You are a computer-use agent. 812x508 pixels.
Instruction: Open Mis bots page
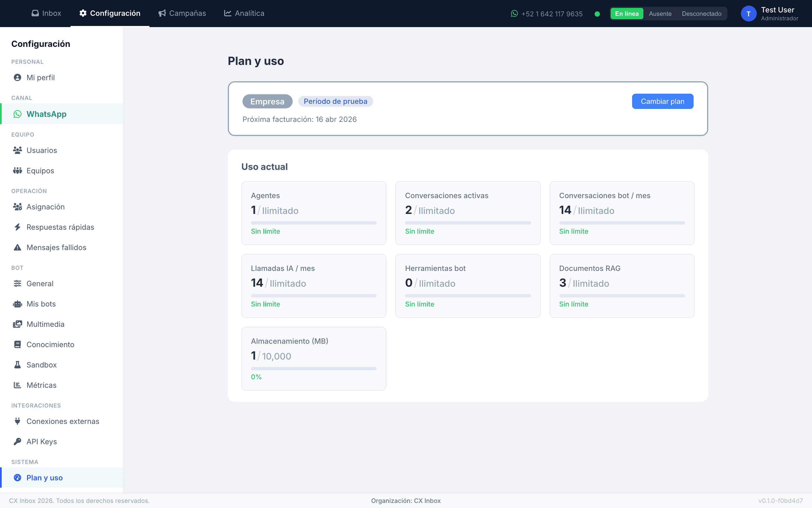pos(62,304)
